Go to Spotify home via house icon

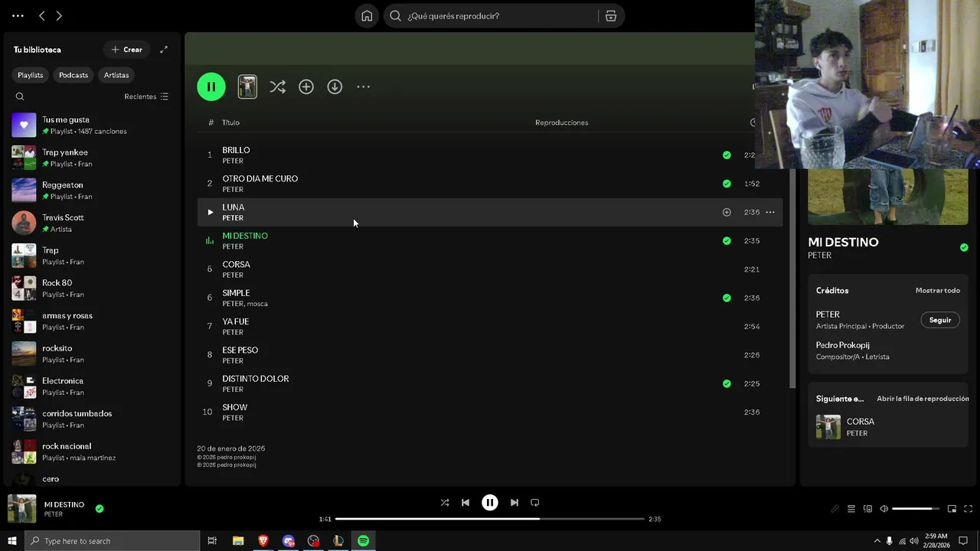point(367,16)
